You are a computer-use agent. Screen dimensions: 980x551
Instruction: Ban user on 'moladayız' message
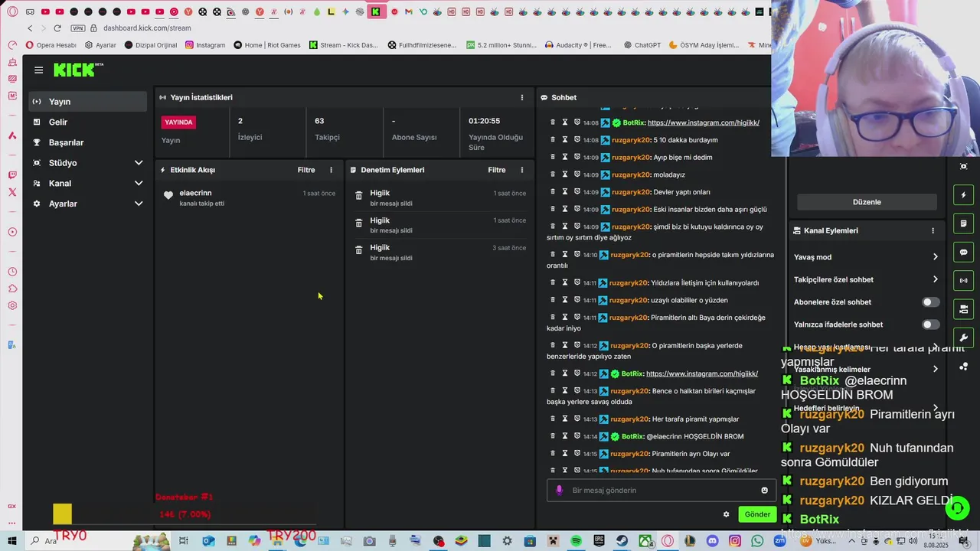[x=577, y=174]
